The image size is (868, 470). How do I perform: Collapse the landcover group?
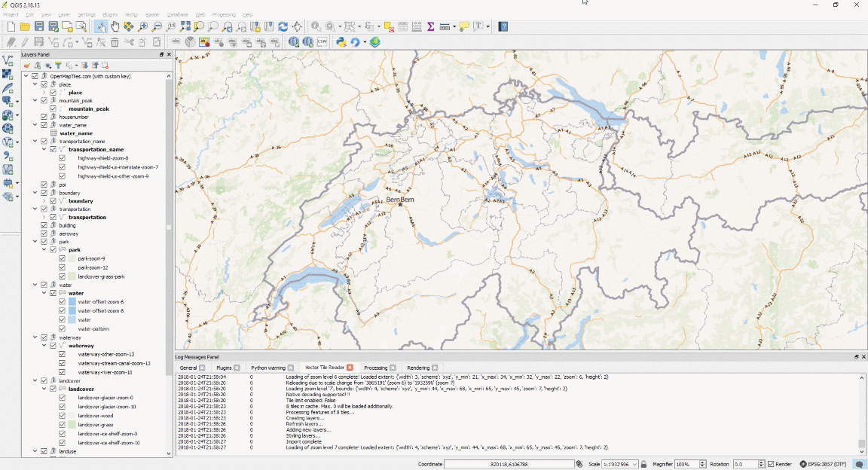[x=35, y=381]
